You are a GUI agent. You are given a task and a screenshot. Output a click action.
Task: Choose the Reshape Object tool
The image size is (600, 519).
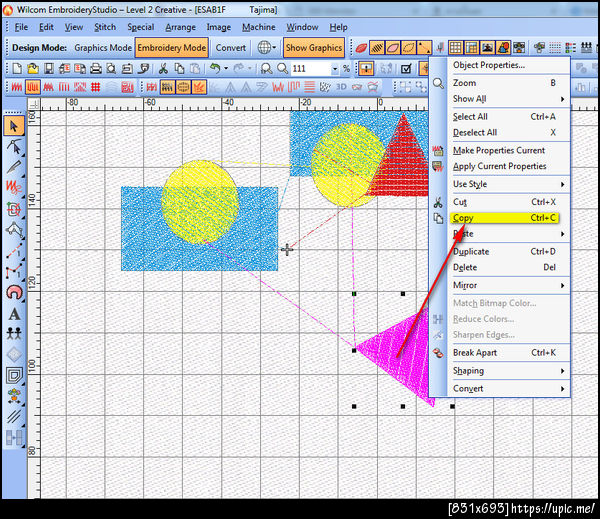[14, 147]
